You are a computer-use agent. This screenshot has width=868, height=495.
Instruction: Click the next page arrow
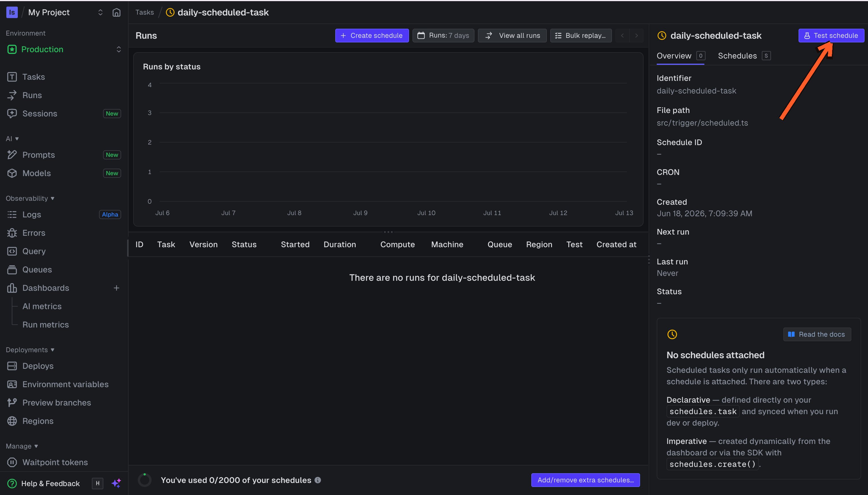click(636, 35)
